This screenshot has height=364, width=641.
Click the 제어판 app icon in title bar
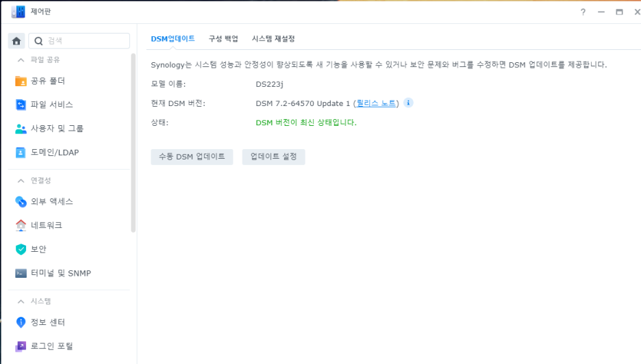click(18, 12)
